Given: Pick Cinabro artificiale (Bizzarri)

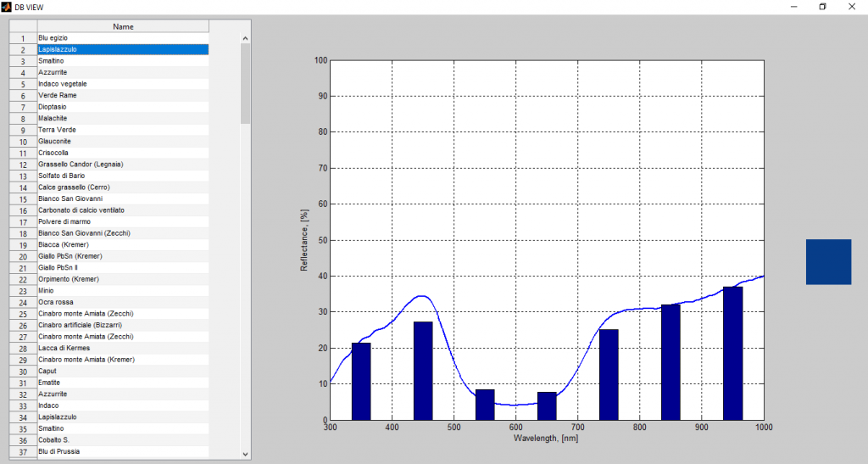Looking at the screenshot, I should coord(123,325).
